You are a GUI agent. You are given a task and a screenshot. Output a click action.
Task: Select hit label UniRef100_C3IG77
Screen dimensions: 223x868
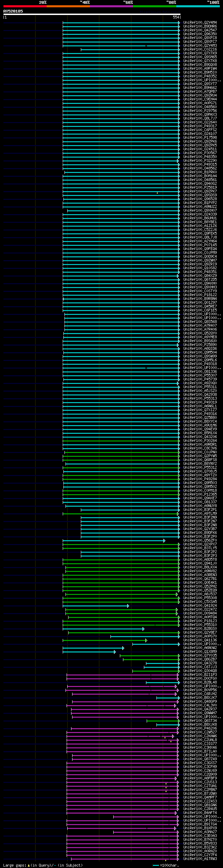(200, 744)
